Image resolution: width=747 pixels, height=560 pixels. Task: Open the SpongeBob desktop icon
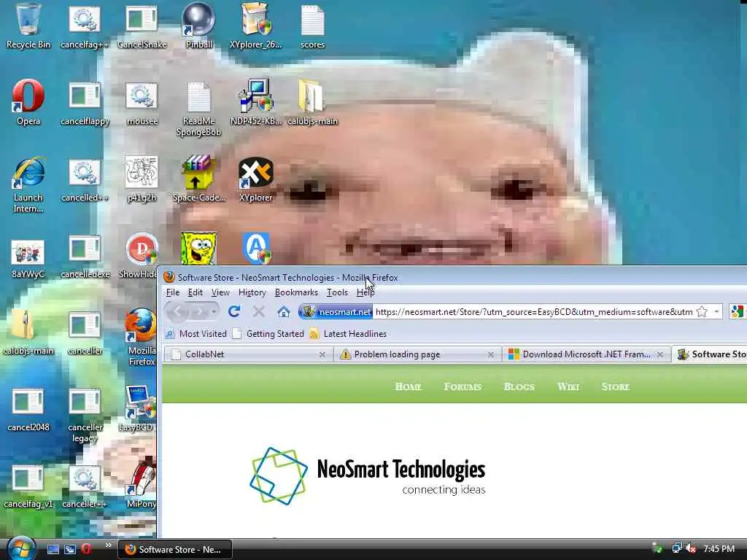198,248
